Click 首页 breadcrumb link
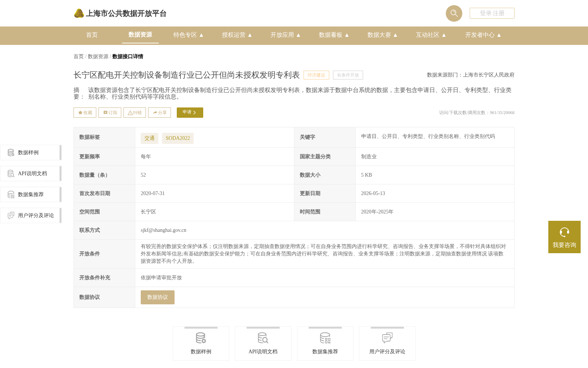Viewport: 588px width, 368px height. (79, 57)
